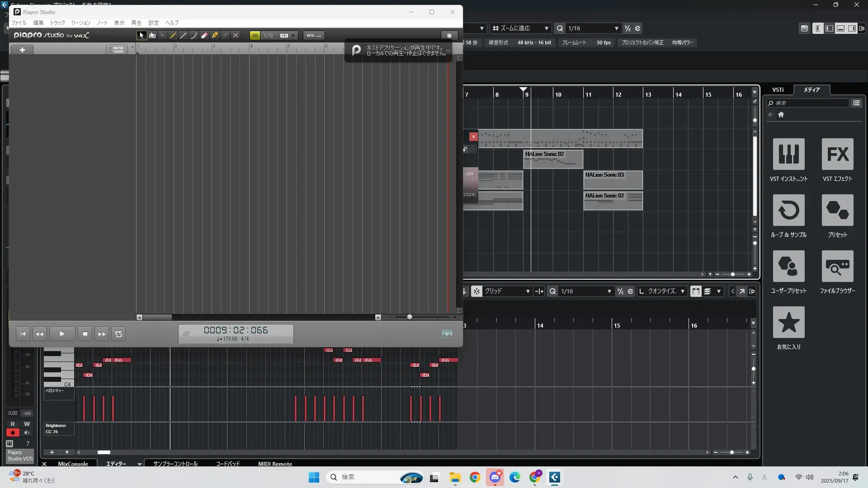Open the 1/8 quantize dropdown
Viewport: 868px width, 488px height.
point(293,35)
